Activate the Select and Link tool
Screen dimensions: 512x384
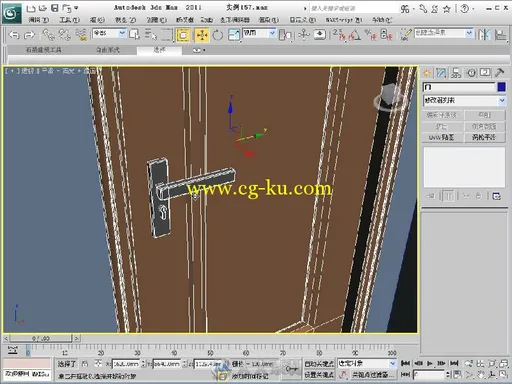pos(49,35)
